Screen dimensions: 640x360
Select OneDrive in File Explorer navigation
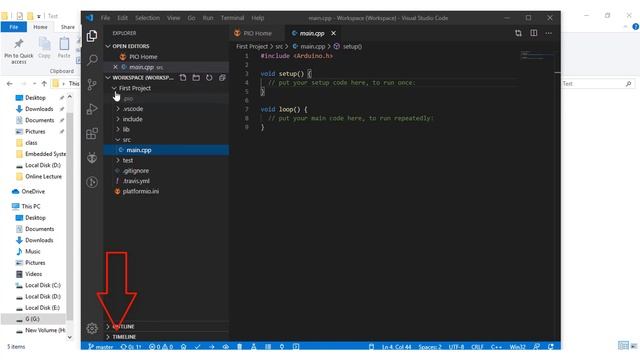pos(33,191)
